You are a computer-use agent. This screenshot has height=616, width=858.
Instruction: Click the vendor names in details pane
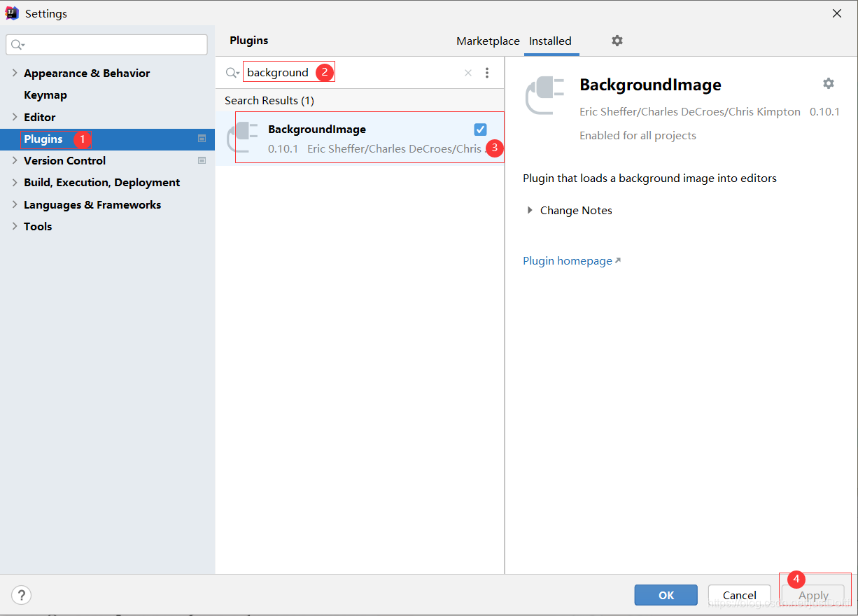point(690,111)
